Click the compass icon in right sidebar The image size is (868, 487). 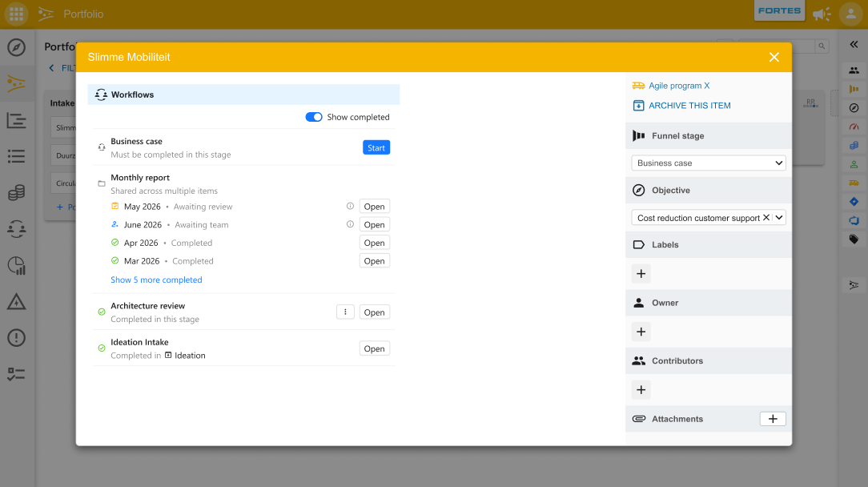pos(854,108)
